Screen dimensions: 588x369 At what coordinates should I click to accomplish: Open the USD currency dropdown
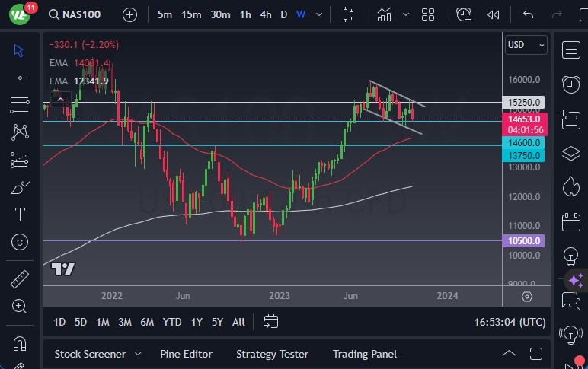(x=526, y=45)
